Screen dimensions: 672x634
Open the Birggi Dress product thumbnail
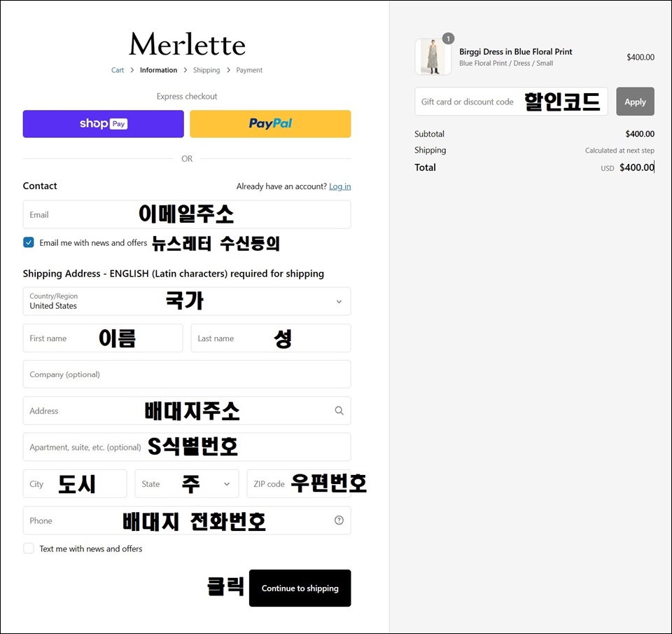tap(433, 57)
